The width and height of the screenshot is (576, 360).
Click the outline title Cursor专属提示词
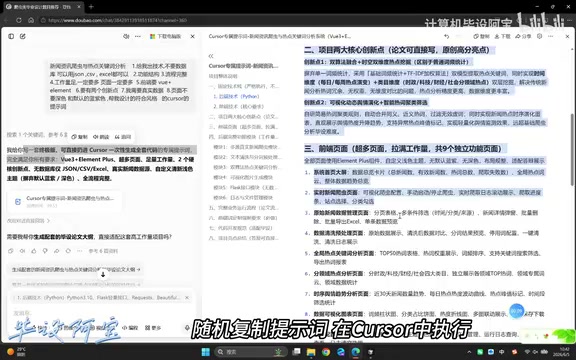(243, 66)
